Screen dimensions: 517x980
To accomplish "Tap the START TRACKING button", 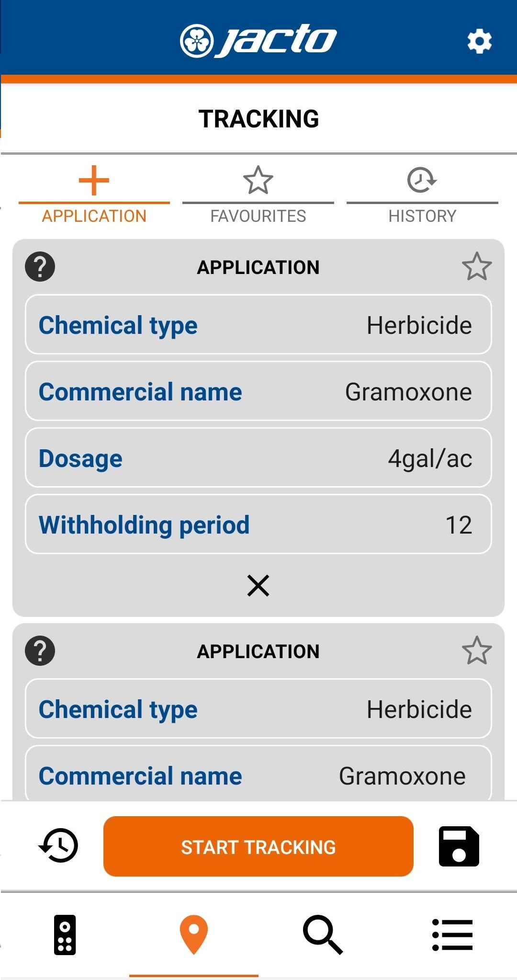I will pos(258,846).
